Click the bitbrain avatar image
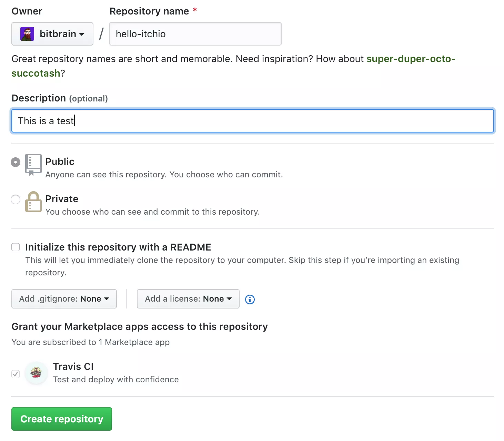Viewport: 504px width, 441px height. [27, 34]
